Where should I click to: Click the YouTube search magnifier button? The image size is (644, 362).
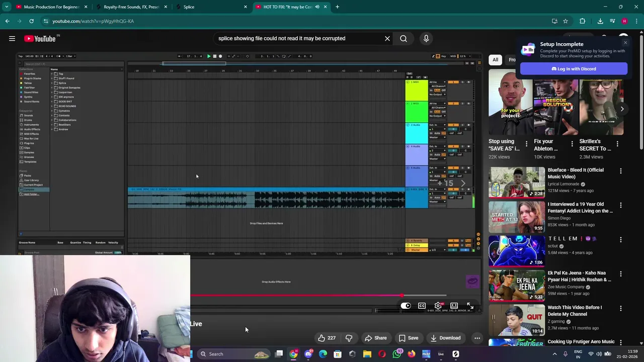point(404,38)
